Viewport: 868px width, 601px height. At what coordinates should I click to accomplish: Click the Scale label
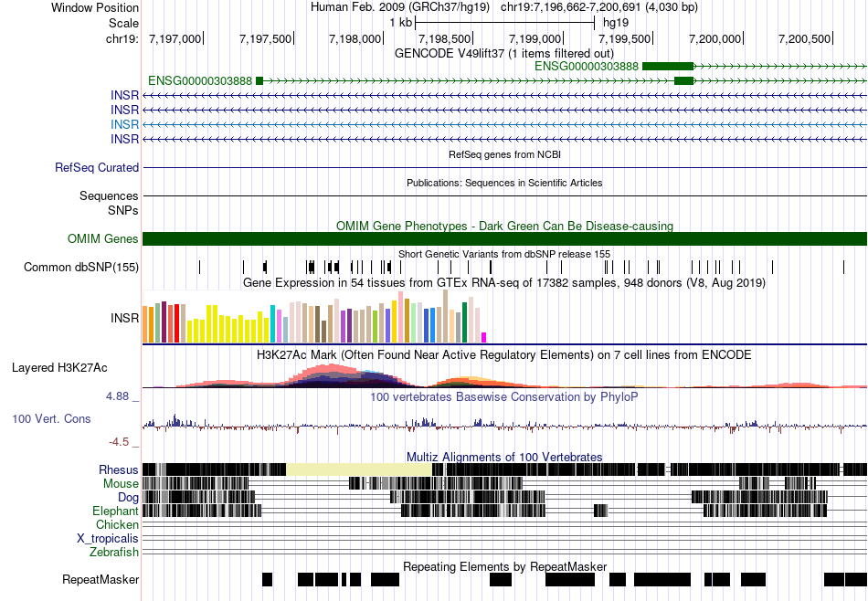124,23
